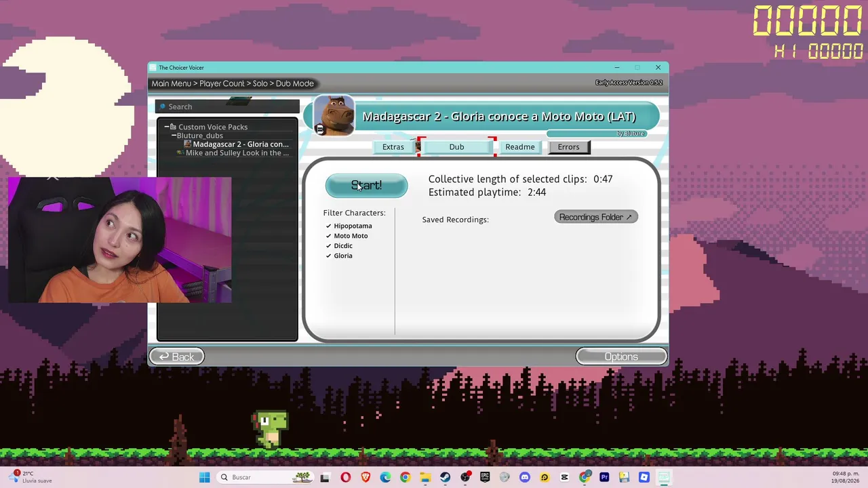Open Discord from the taskbar
This screenshot has width=868, height=488.
(524, 477)
